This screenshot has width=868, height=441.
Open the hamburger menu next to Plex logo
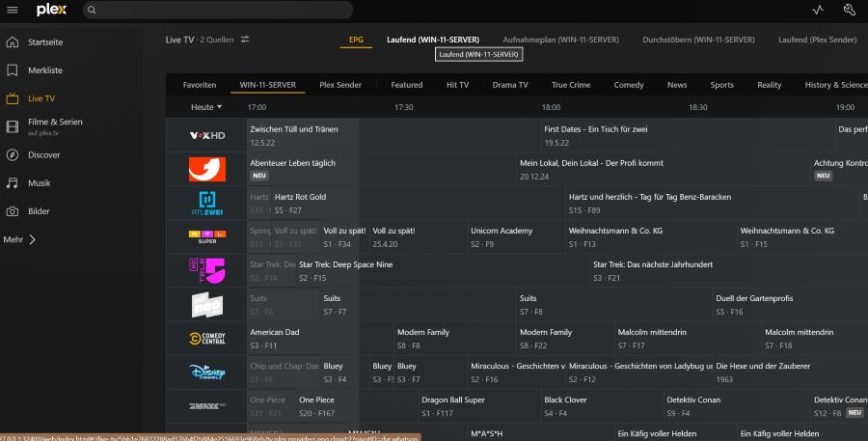click(13, 10)
